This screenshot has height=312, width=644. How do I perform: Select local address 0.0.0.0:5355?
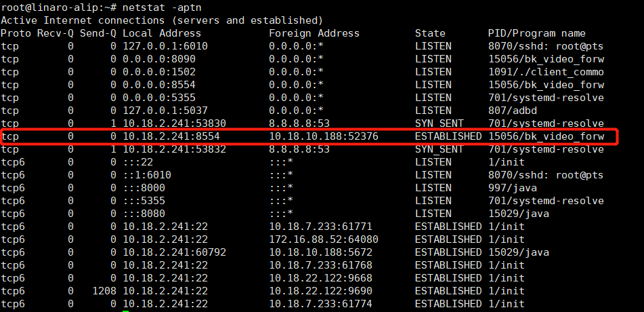159,98
